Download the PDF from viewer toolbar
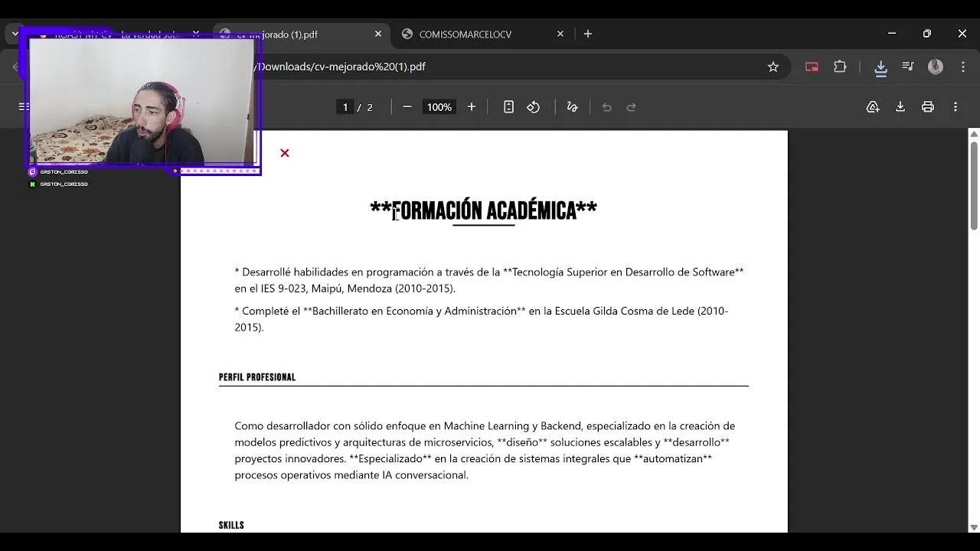 pyautogui.click(x=900, y=107)
